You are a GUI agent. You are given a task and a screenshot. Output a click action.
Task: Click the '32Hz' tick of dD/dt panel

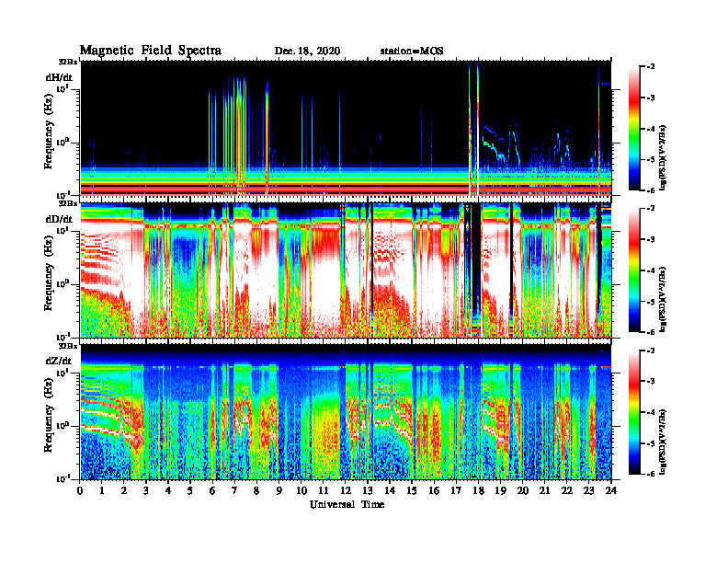coord(68,203)
